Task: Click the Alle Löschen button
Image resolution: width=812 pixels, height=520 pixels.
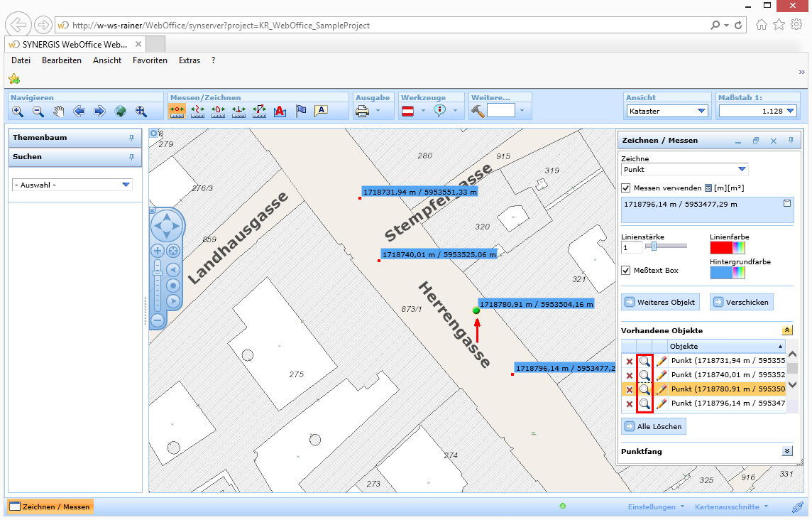Action: tap(654, 426)
